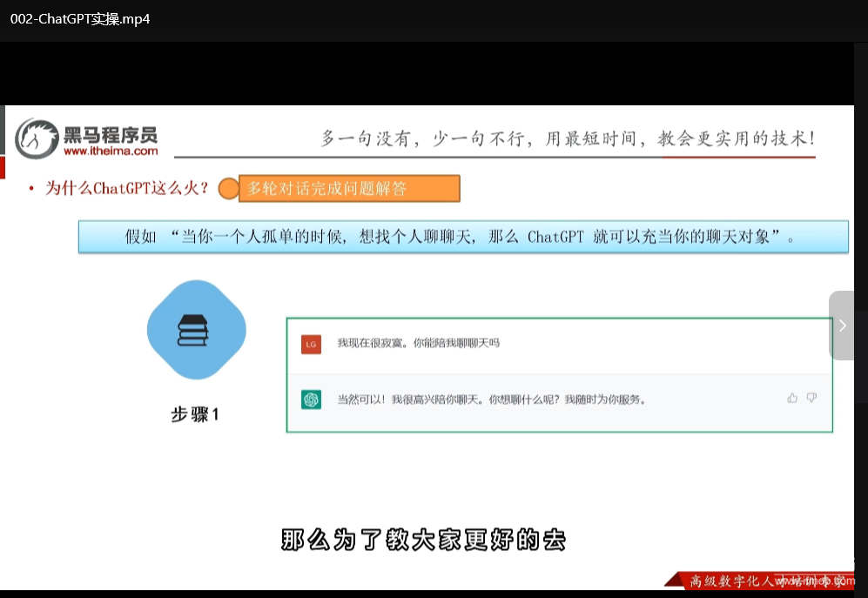
Task: Click the heading 为什么ChatGPT这么火？
Action: pos(127,188)
